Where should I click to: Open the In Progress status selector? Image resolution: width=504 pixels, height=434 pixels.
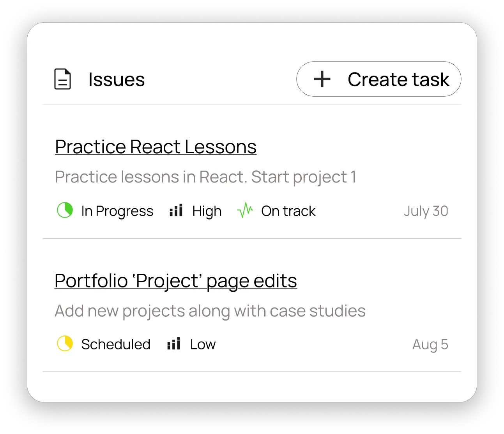[105, 211]
